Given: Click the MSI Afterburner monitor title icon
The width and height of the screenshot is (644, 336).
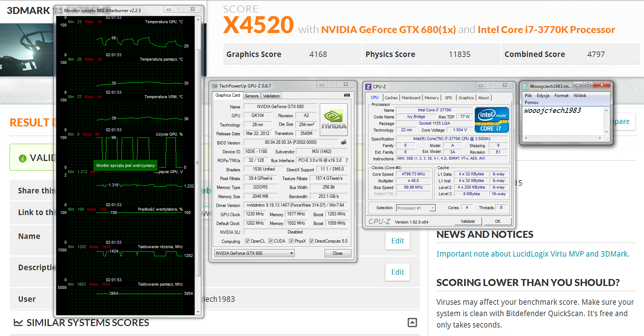Looking at the screenshot, I should coord(59,11).
